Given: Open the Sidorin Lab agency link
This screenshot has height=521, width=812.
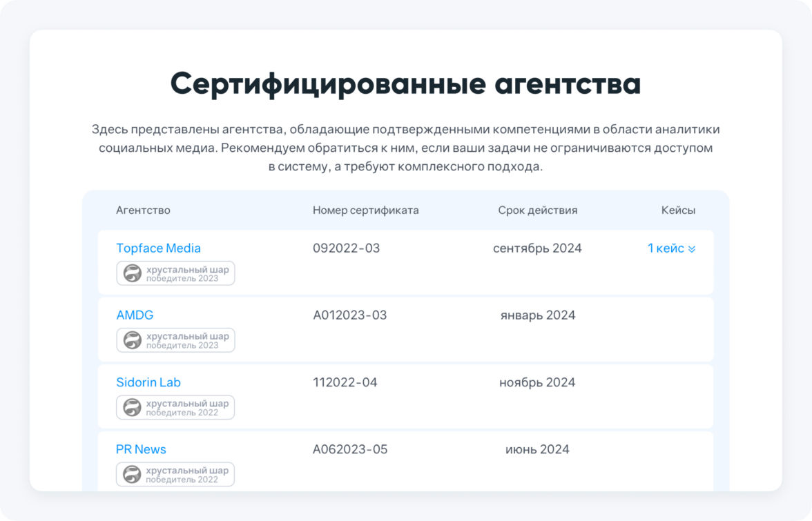Looking at the screenshot, I should [x=148, y=382].
